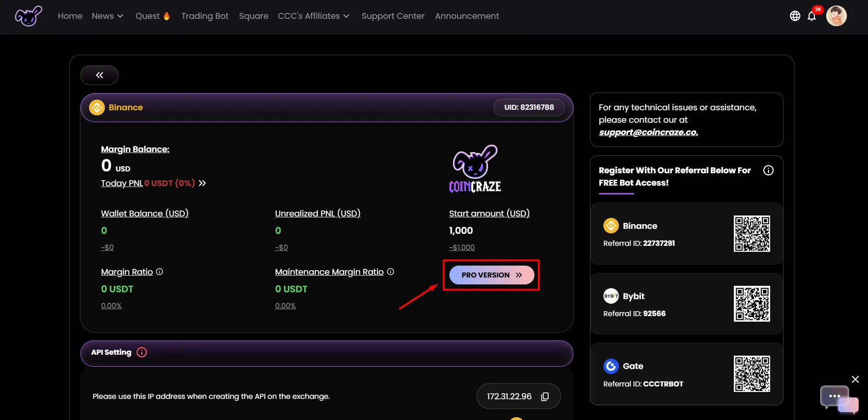Screen dimensions: 868x420
Task: Dismiss the chat widget with X
Action: (x=855, y=379)
